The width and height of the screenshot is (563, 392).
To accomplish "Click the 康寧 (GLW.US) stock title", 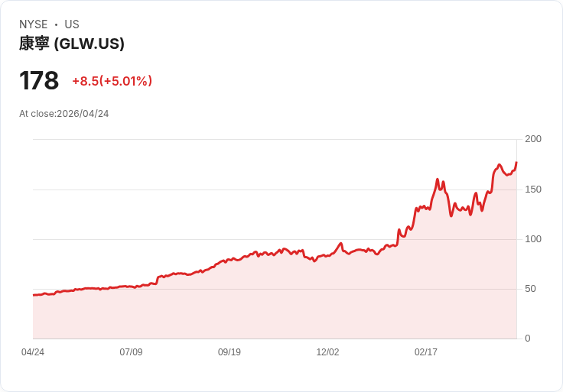I will [71, 44].
